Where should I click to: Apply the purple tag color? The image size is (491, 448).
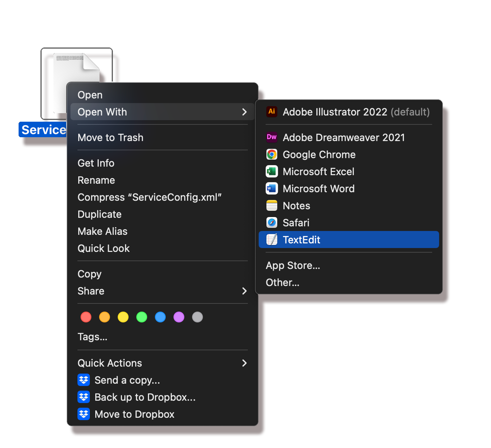(179, 317)
